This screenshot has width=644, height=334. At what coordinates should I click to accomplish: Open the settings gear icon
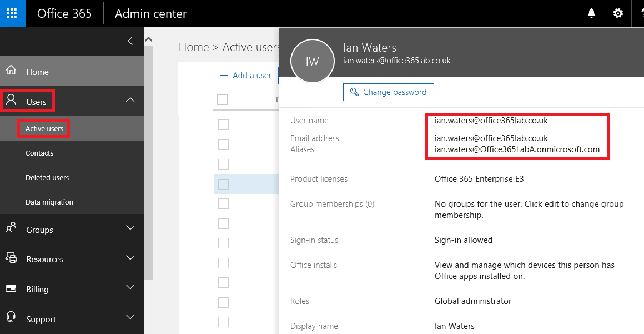coord(618,13)
